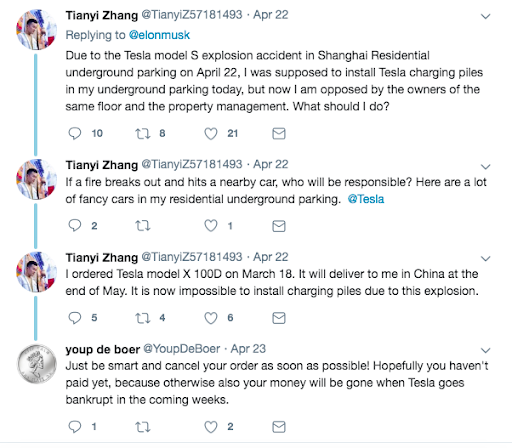The height and width of the screenshot is (448, 512).
Task: Send first tweet via direct message
Action: click(x=279, y=133)
